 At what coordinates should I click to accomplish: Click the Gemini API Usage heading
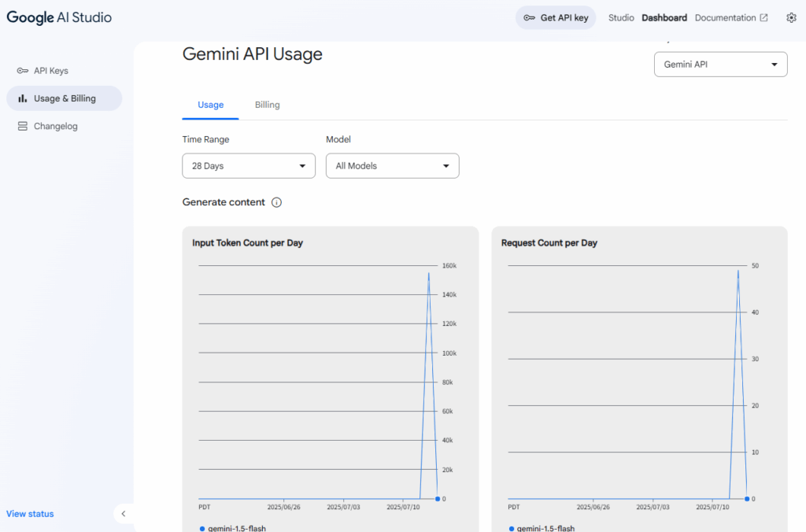253,54
